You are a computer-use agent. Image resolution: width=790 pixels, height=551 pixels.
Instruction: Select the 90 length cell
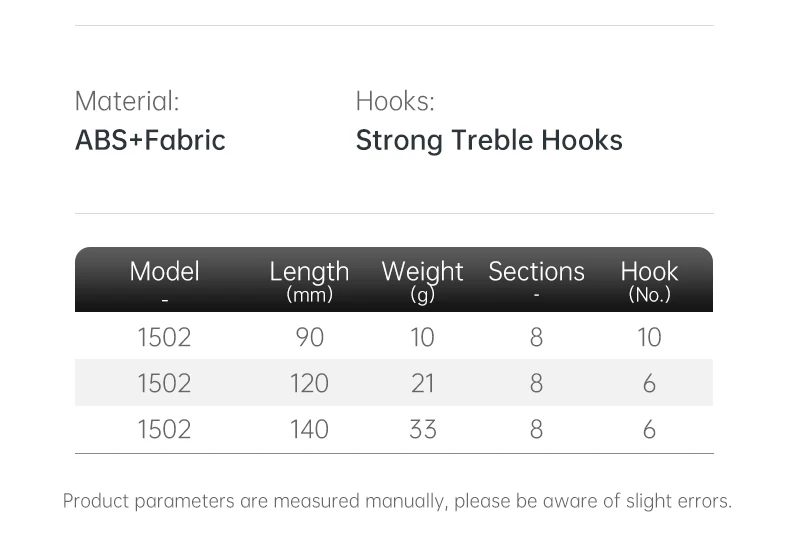point(310,337)
